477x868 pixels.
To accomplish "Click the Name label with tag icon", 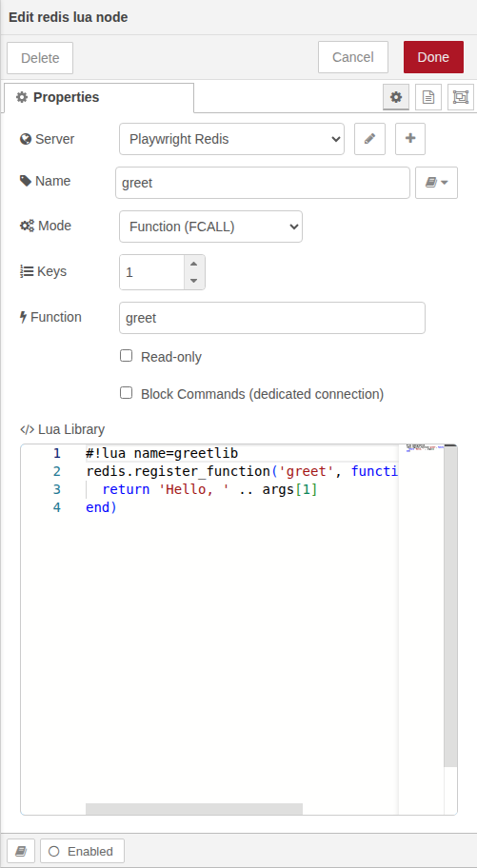I will [46, 181].
